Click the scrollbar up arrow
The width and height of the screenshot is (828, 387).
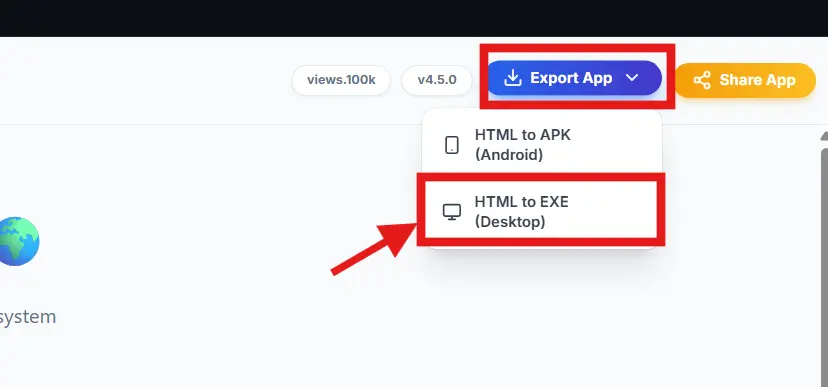[824, 136]
